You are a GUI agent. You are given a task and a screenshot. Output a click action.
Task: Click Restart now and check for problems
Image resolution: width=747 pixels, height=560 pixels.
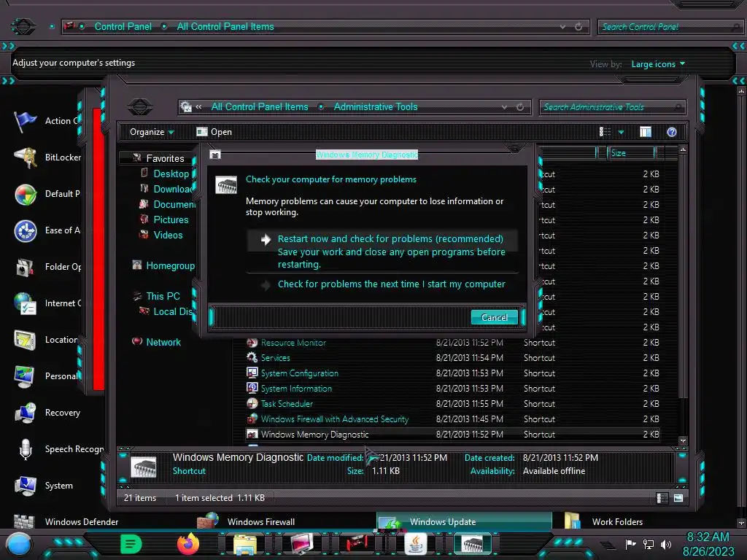tap(382, 251)
